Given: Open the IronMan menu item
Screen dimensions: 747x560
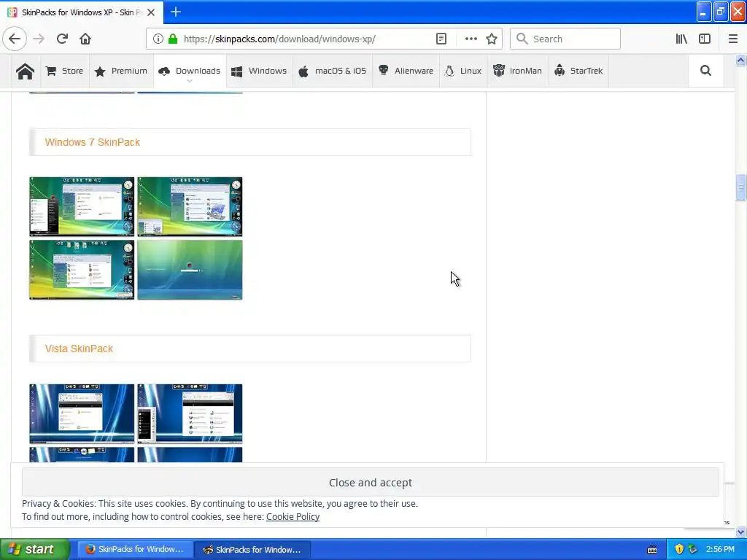Looking at the screenshot, I should coord(517,71).
